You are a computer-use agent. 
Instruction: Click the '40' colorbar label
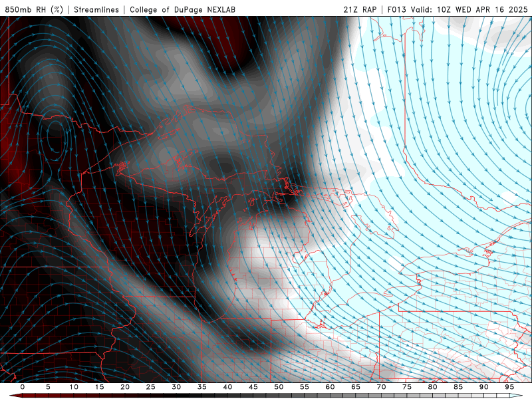click(227, 387)
